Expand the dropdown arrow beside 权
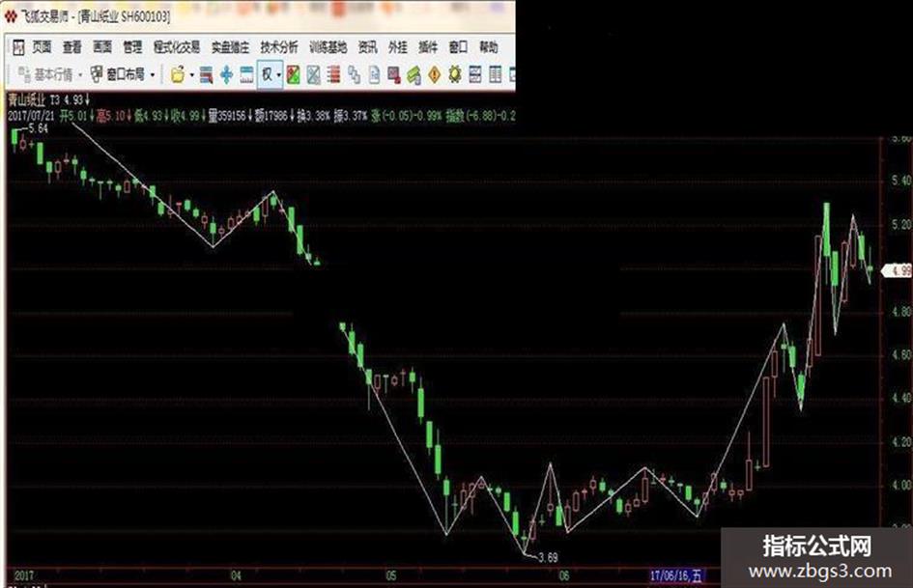The image size is (913, 588). pos(279,75)
